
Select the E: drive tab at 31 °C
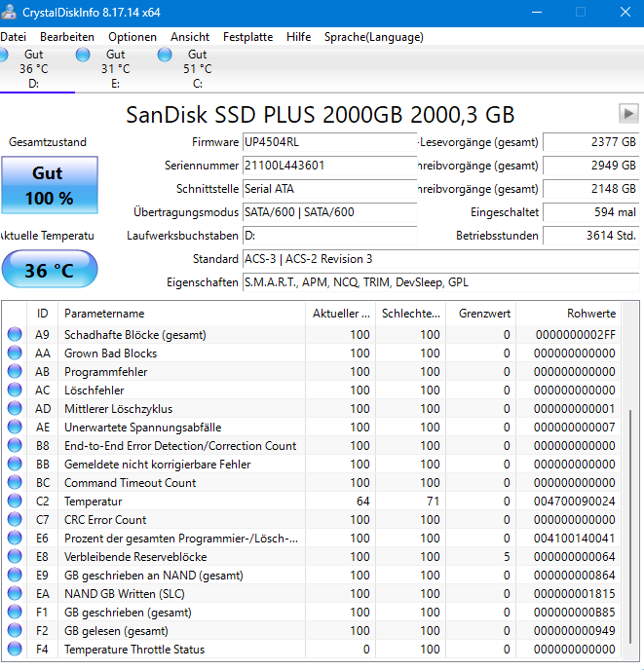pos(116,69)
